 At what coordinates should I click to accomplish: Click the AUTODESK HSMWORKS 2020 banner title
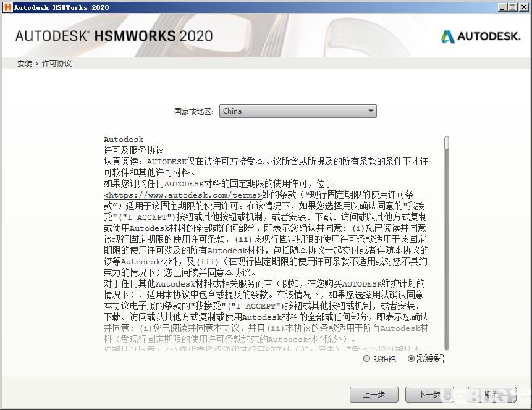tap(114, 36)
